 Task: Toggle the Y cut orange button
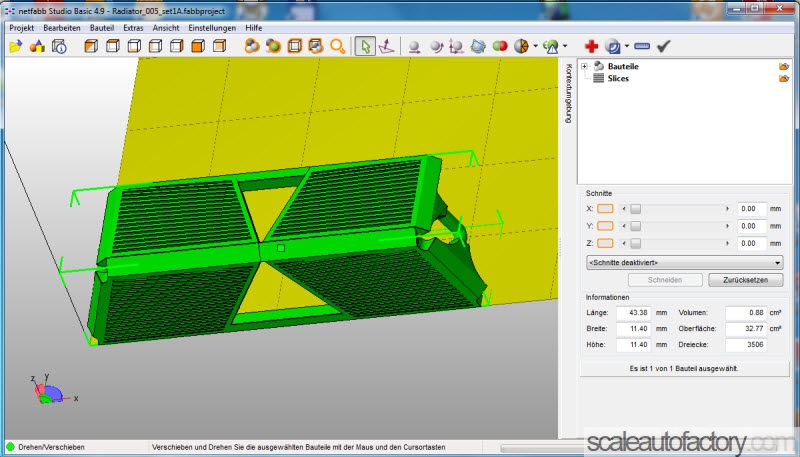(x=604, y=226)
